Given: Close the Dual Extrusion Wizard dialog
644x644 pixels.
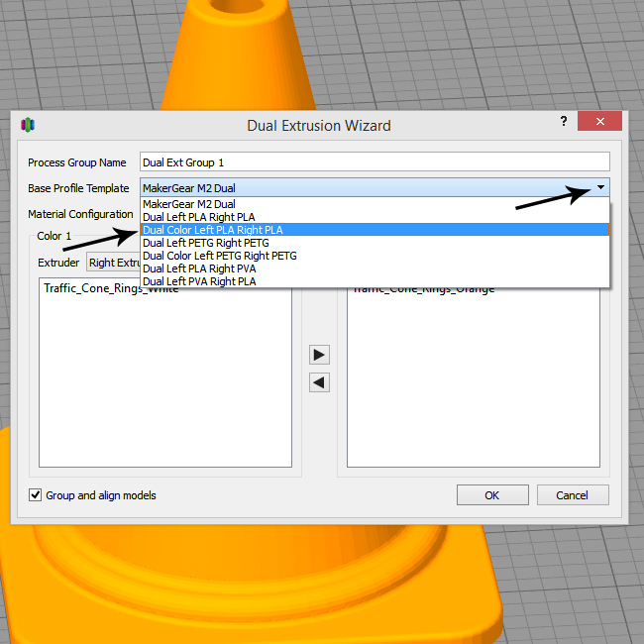Looking at the screenshot, I should tap(600, 121).
